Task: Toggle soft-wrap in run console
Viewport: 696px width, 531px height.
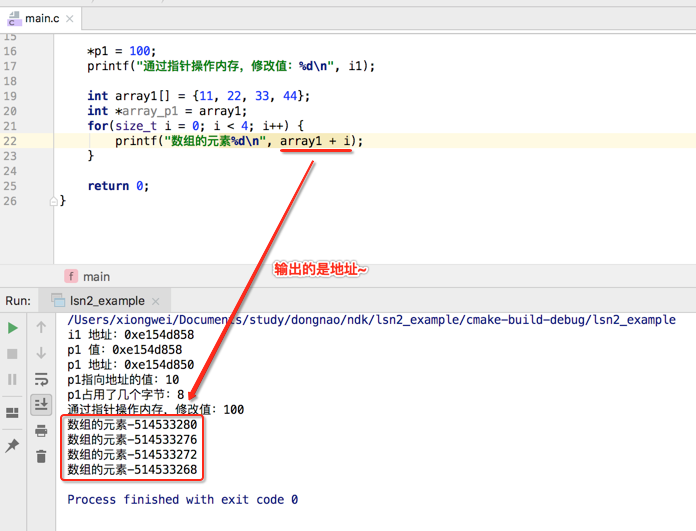Action: pyautogui.click(x=41, y=379)
